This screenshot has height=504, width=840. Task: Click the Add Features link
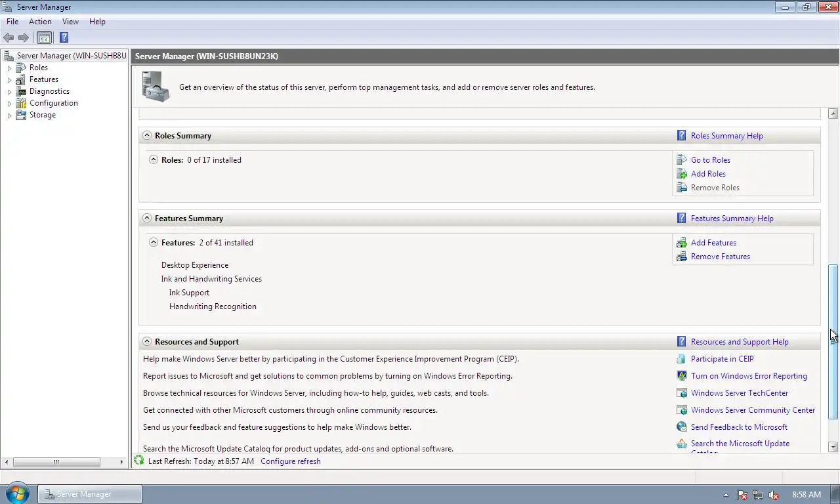(713, 243)
